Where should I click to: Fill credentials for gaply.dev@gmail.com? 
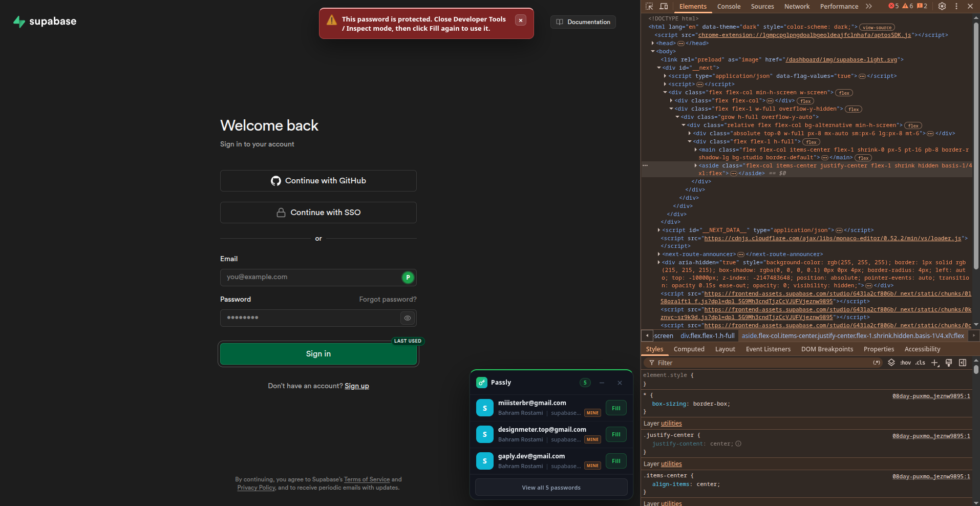(x=616, y=461)
